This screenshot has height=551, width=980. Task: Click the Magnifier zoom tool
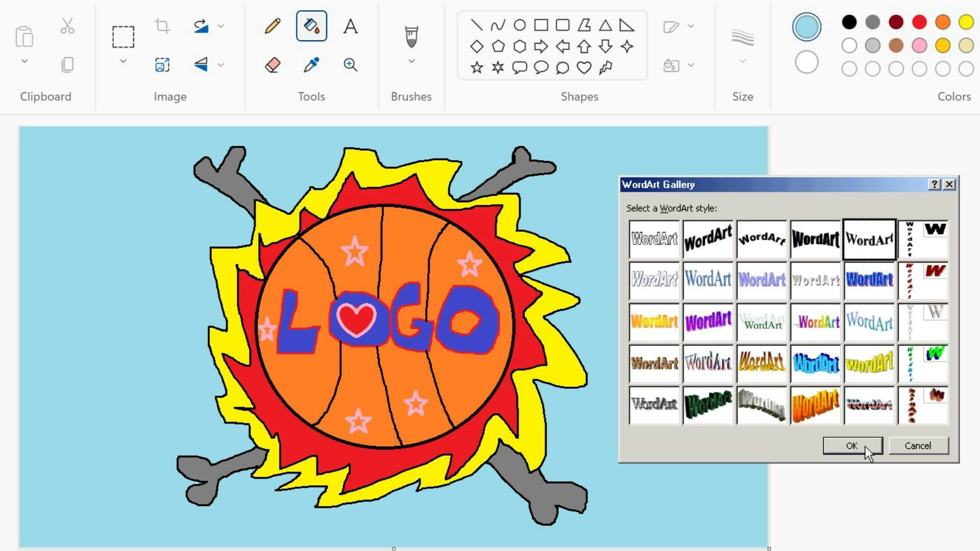tap(350, 65)
